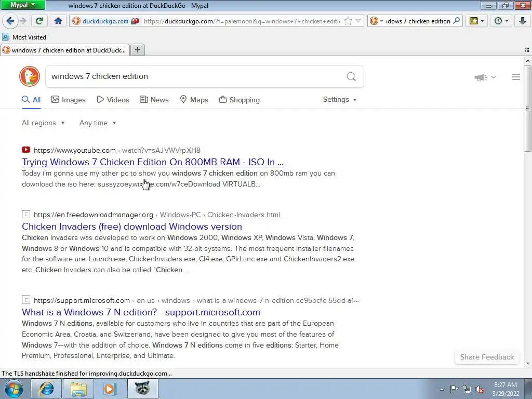Launch Internet Explorer from taskbar
This screenshot has width=532, height=399.
46,389
